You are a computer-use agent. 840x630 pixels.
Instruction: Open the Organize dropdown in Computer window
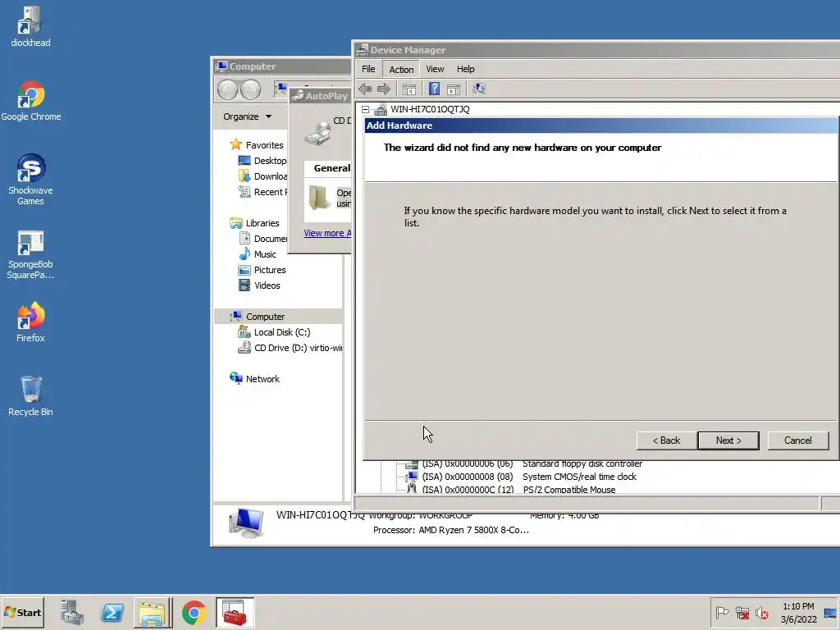pyautogui.click(x=247, y=116)
